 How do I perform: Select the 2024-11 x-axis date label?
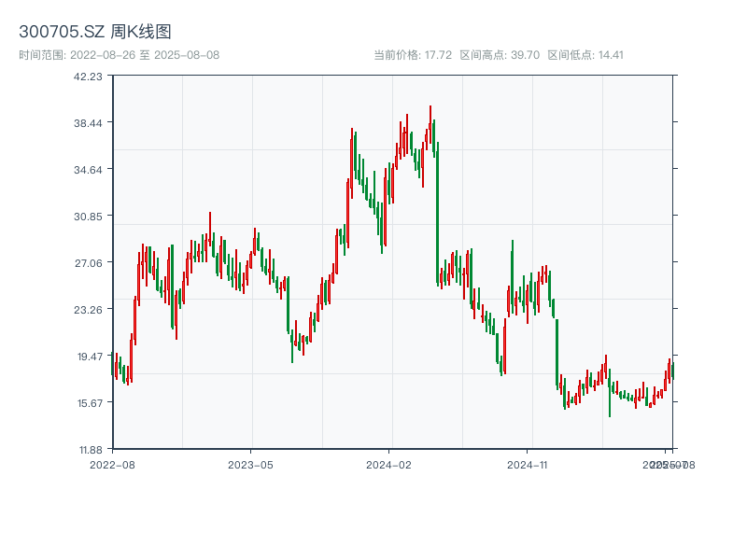click(527, 464)
